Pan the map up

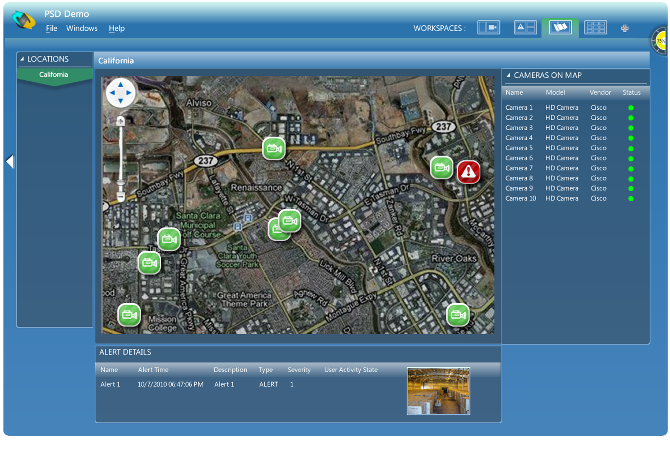[x=120, y=84]
